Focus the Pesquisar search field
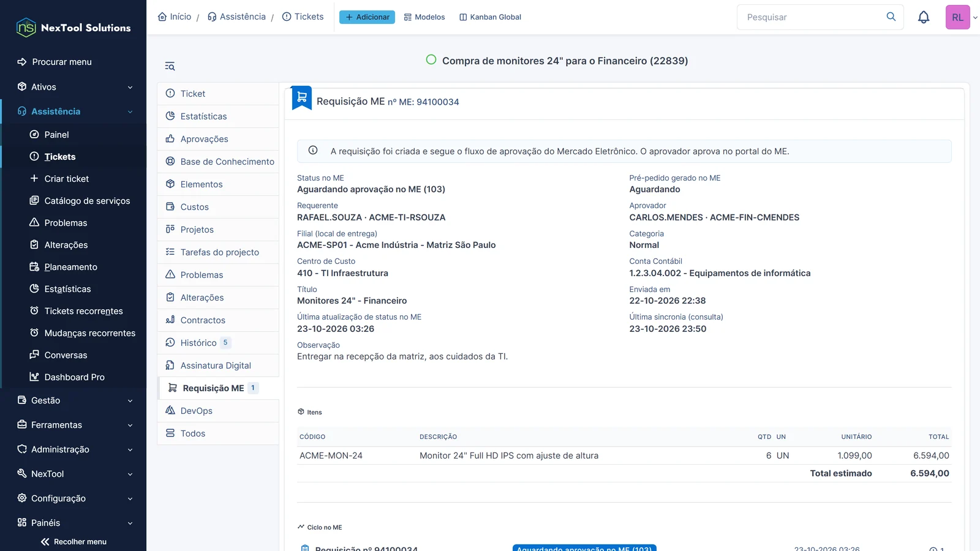The height and width of the screenshot is (551, 980). coord(813,17)
